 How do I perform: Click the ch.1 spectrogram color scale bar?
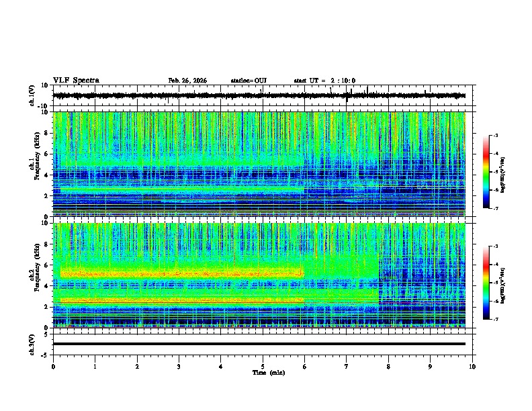(486, 172)
